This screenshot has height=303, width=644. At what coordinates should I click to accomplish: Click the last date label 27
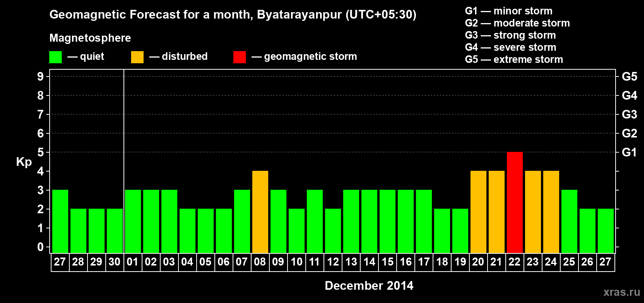(605, 262)
